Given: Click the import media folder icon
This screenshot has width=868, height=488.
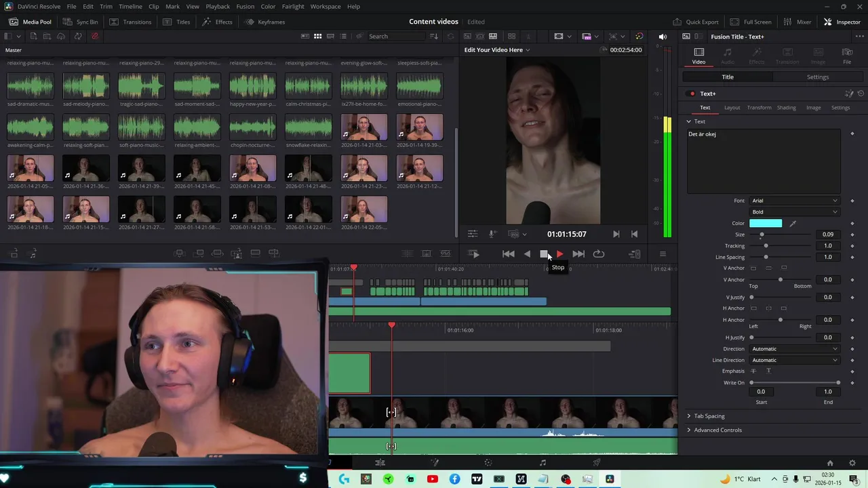Looking at the screenshot, I should coord(47,36).
